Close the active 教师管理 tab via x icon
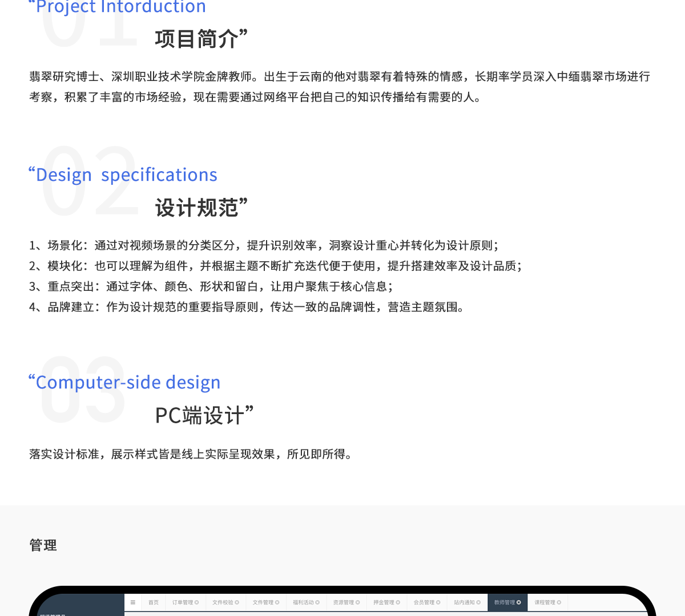The width and height of the screenshot is (685, 616). pyautogui.click(x=519, y=602)
